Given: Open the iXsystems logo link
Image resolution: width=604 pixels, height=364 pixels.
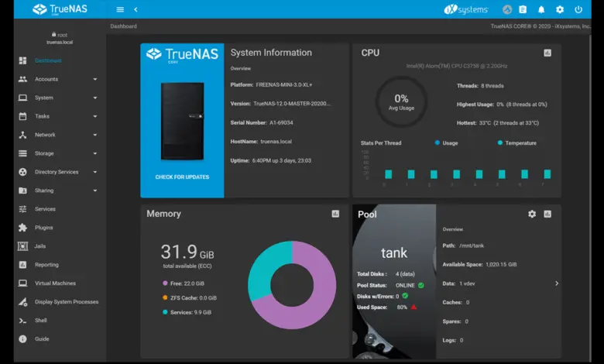Looking at the screenshot, I should (466, 9).
